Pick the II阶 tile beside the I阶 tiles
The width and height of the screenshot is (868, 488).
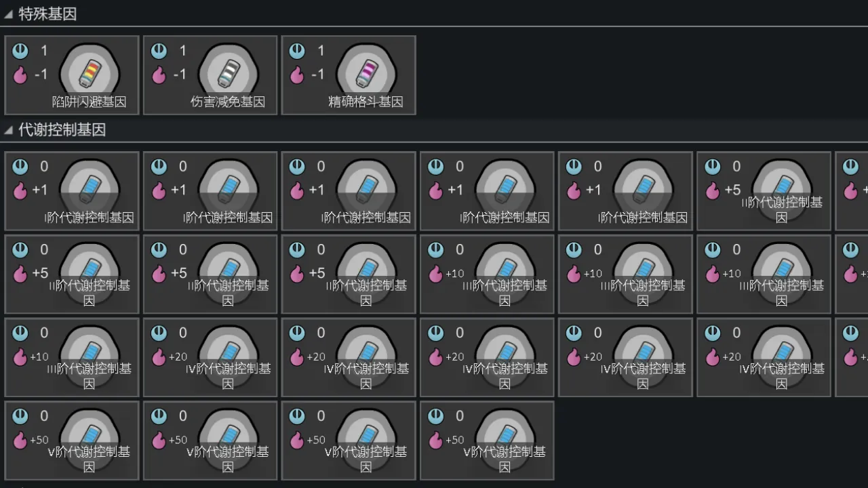[x=764, y=191]
